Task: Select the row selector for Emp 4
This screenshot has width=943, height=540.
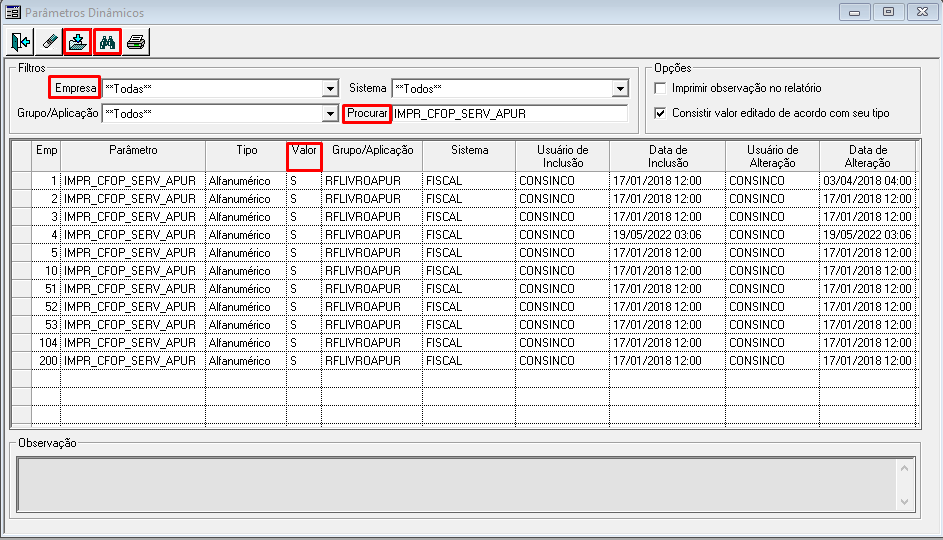Action: pyautogui.click(x=22, y=235)
